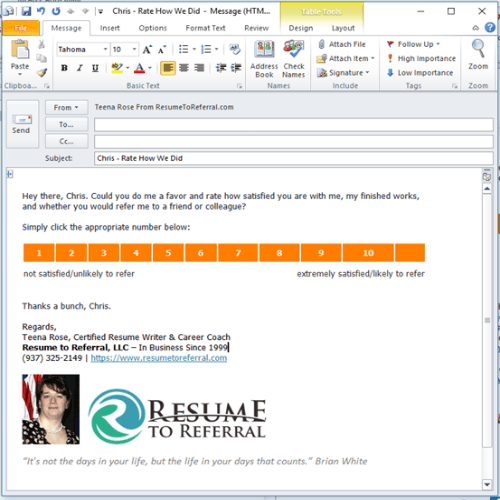
Task: Click the To... button
Action: (66, 124)
